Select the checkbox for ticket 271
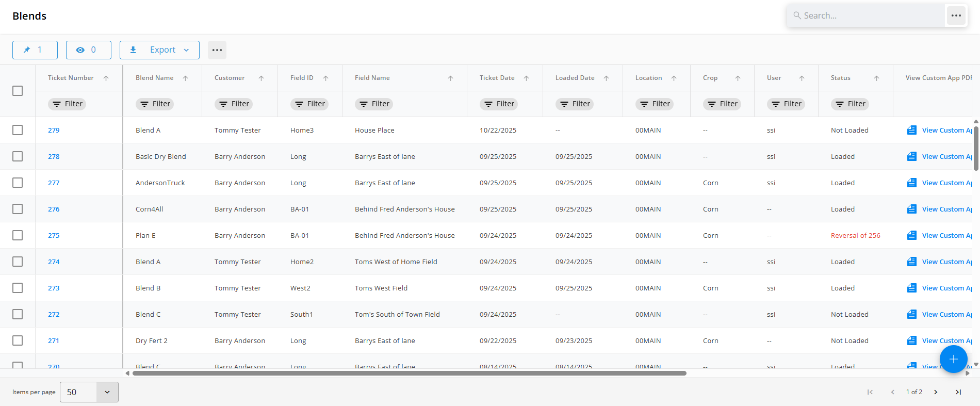This screenshot has height=406, width=980. 18,340
